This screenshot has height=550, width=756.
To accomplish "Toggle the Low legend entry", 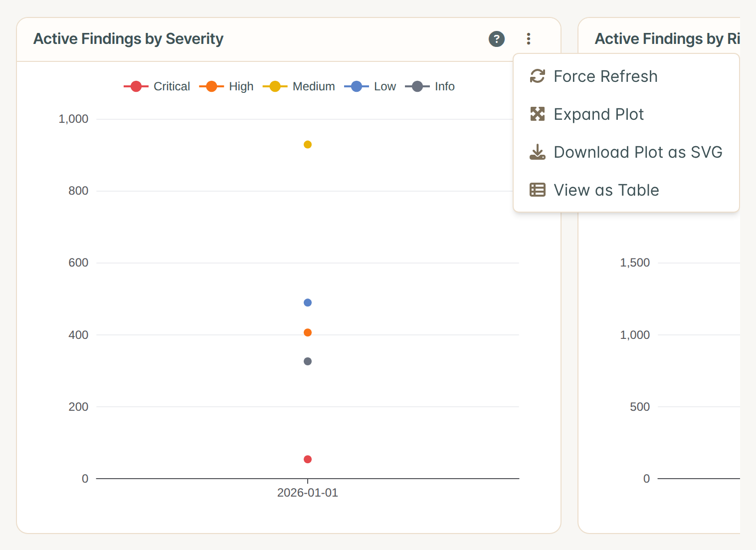I will (x=370, y=86).
